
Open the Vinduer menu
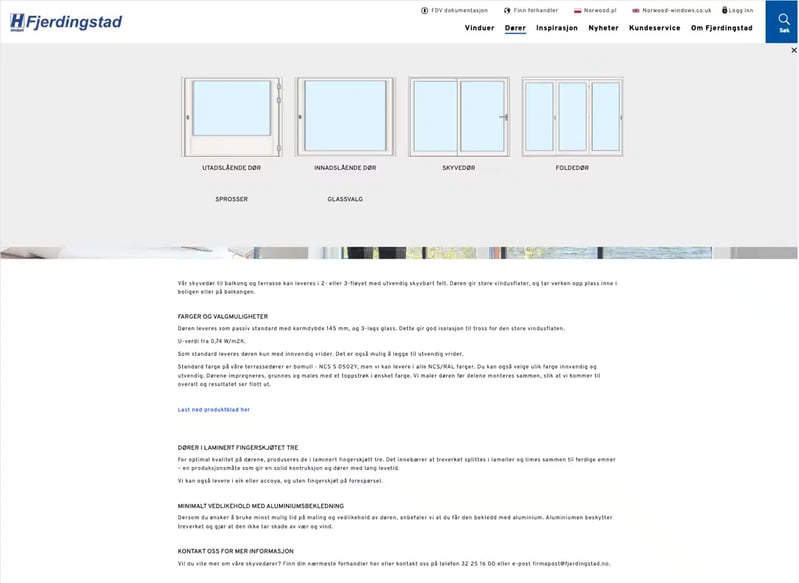pos(480,28)
